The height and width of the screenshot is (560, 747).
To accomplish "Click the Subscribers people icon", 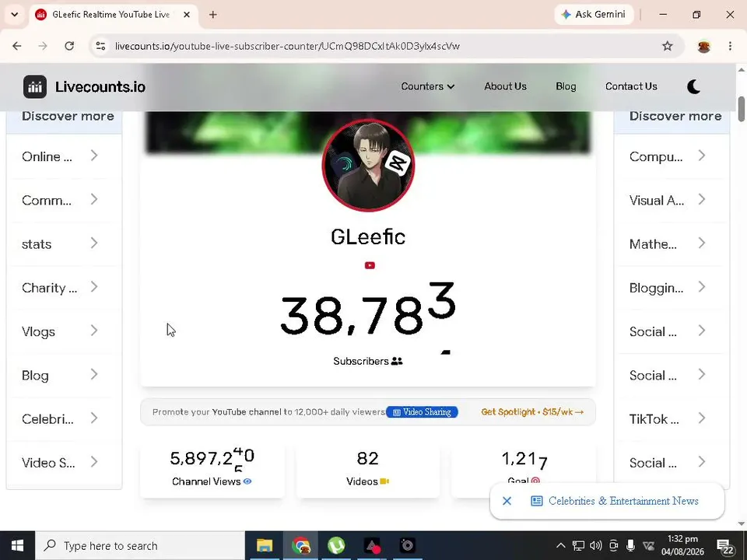I will point(397,362).
